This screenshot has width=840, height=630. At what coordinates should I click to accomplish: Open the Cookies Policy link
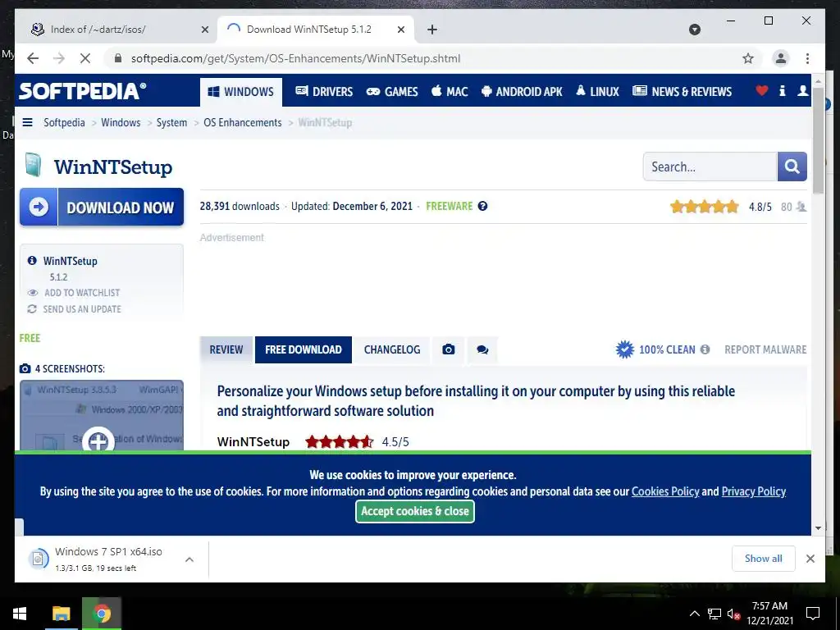tap(665, 491)
